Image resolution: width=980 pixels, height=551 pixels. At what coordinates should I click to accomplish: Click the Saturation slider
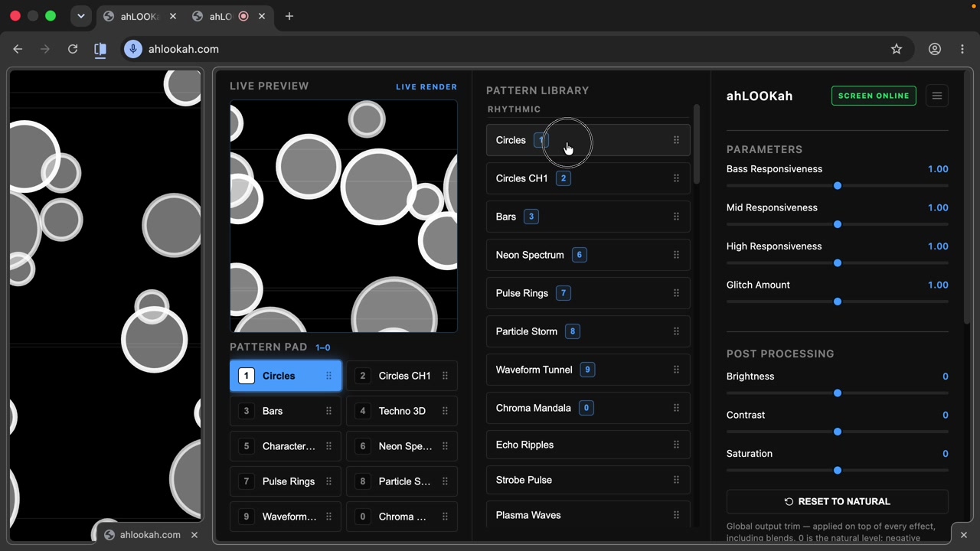[837, 471]
